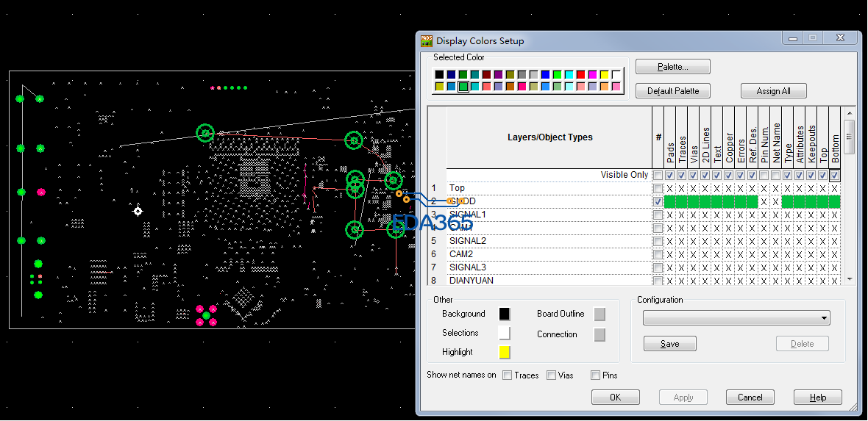
Task: Pick the white palette swatch
Action: pyautogui.click(x=616, y=75)
